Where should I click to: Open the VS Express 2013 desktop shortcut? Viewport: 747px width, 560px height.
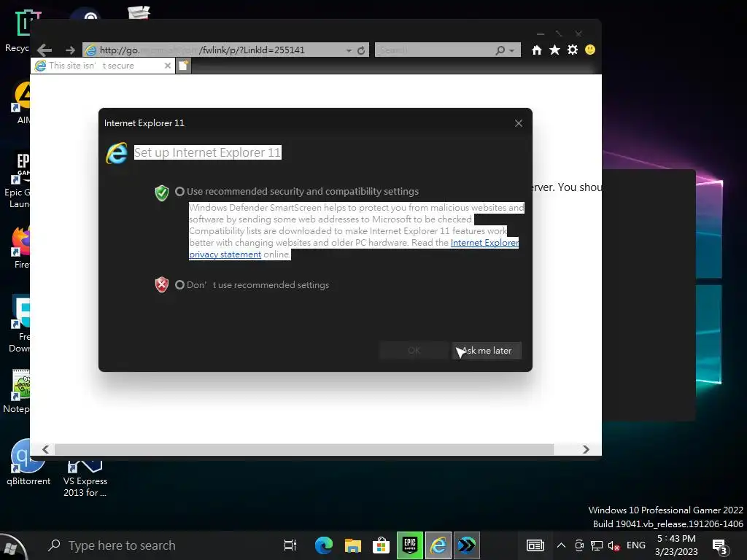pyautogui.click(x=85, y=478)
